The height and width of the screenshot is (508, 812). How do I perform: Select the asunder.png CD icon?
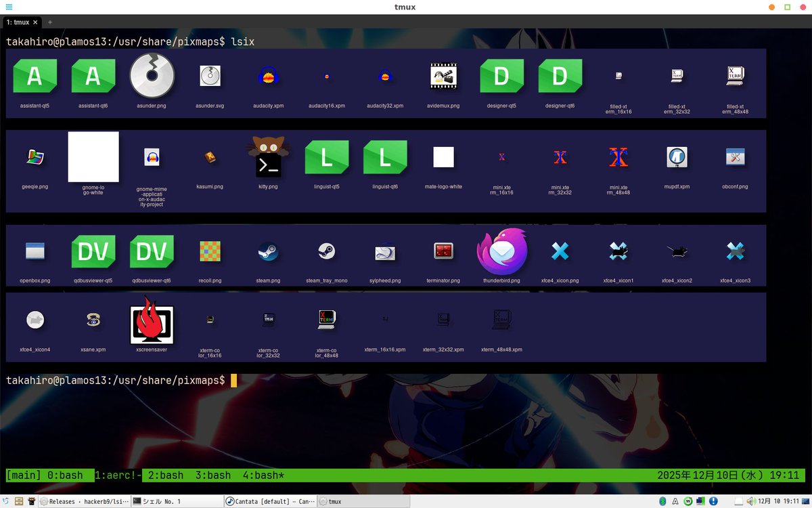[x=152, y=76]
